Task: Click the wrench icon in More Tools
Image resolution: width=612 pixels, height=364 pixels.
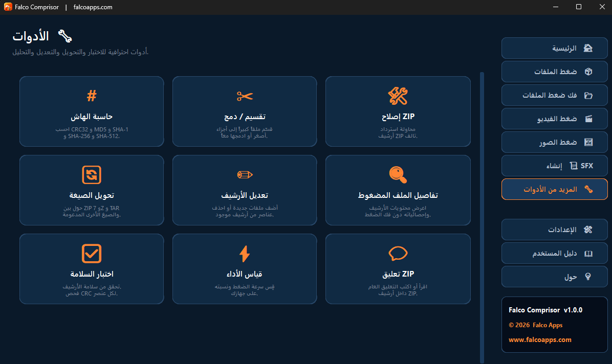Action: tap(588, 189)
